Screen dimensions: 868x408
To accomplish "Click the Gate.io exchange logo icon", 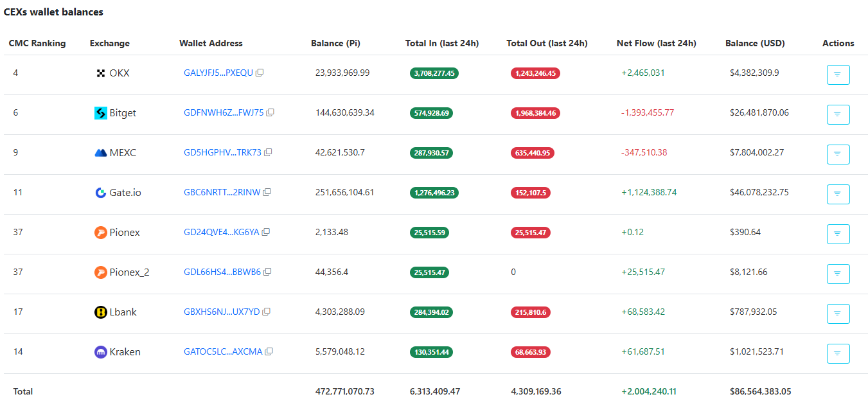I will click(100, 192).
